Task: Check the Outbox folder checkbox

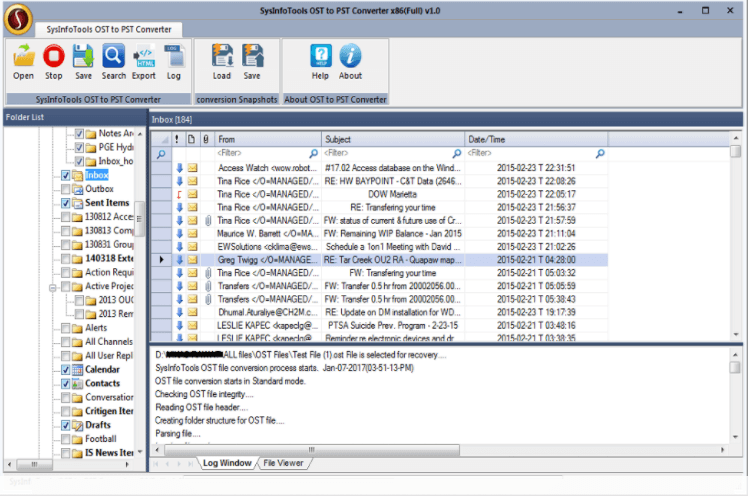Action: (x=66, y=189)
